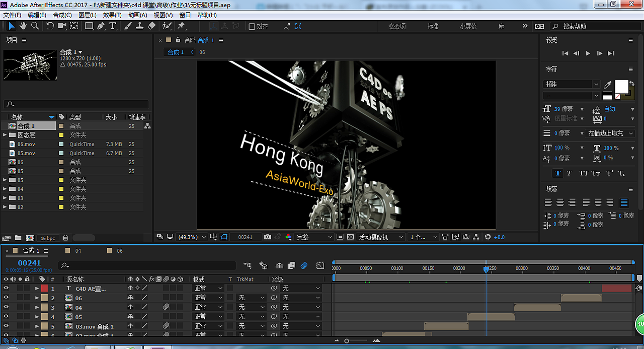Select the Unified Camera tool
Viewport: 644px width, 349px height.
tap(62, 26)
